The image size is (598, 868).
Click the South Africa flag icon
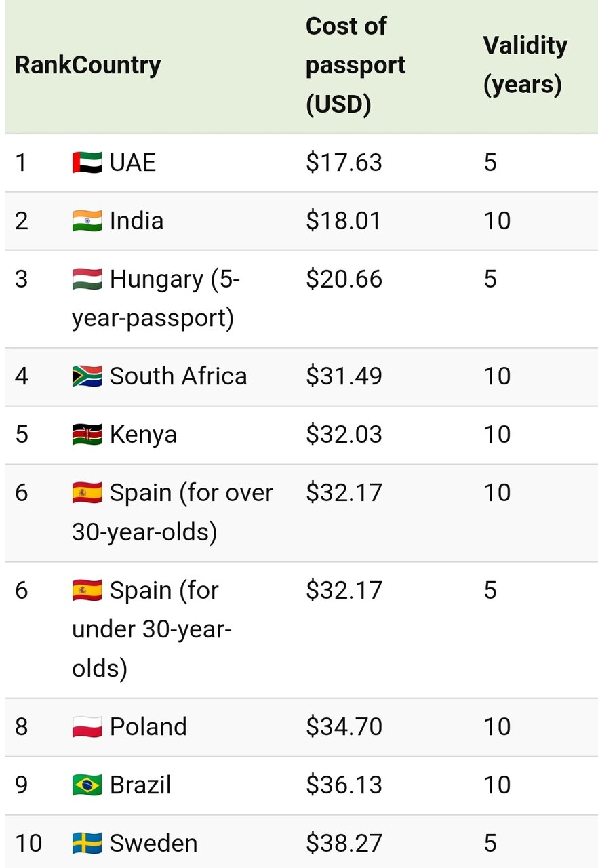pos(87,376)
